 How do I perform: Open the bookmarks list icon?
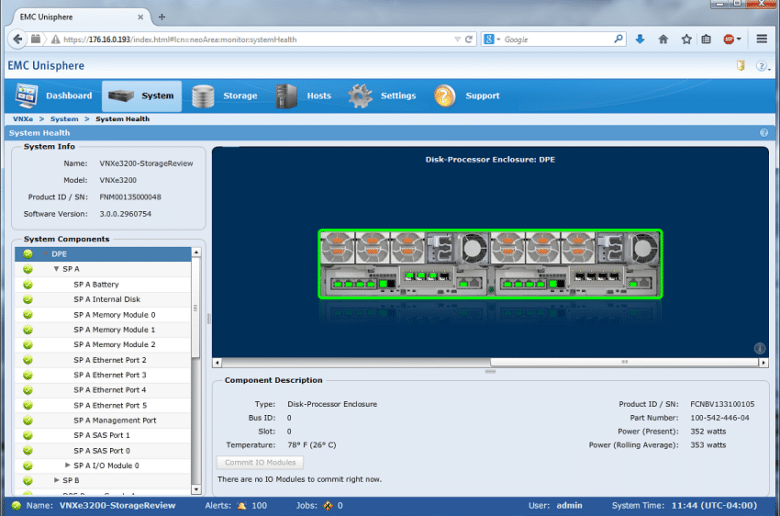[706, 39]
